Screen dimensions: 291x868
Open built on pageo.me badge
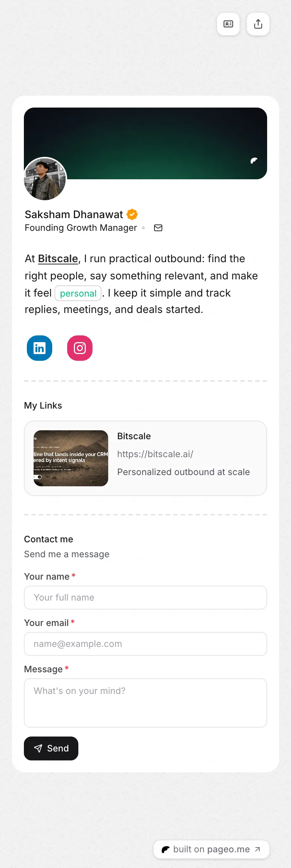pos(212,849)
